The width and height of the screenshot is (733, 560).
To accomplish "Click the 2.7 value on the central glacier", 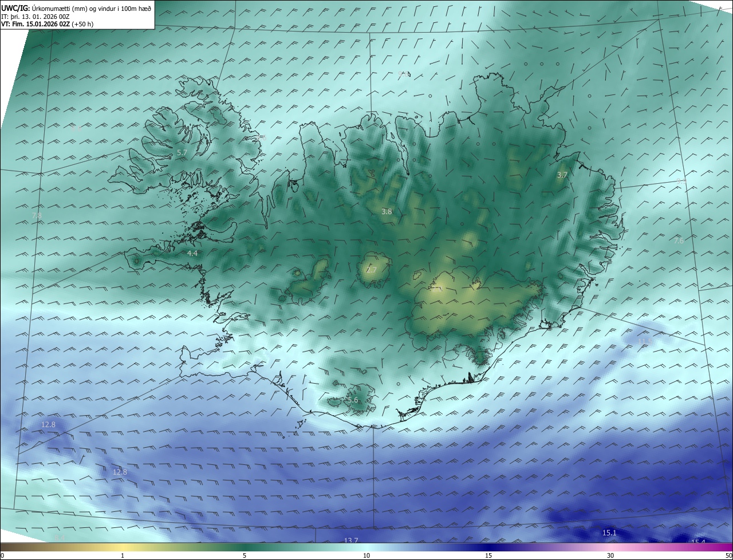I will coord(372,270).
